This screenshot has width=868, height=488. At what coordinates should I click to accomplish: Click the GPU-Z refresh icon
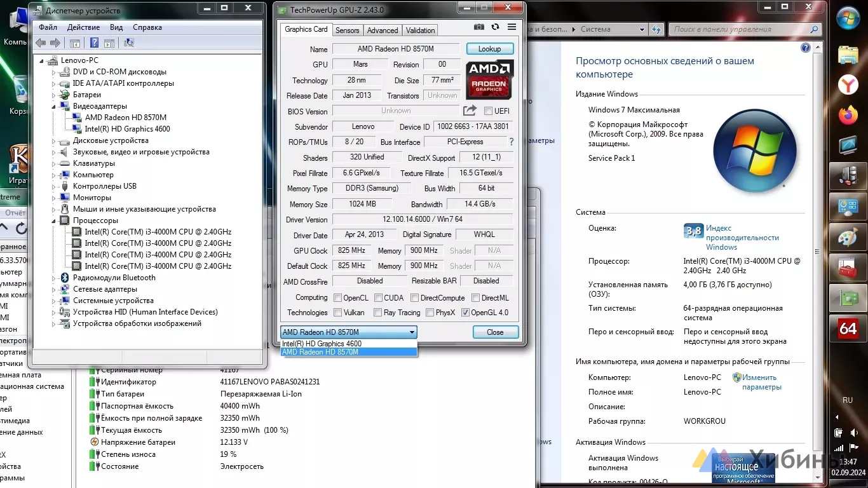[495, 27]
